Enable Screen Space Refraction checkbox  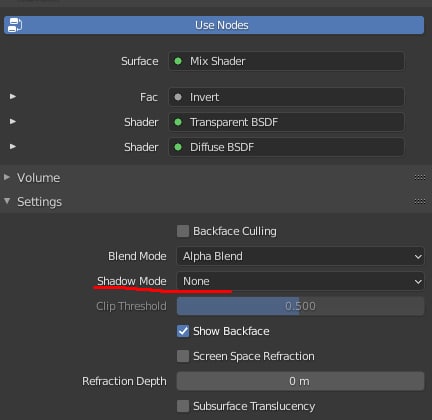[x=183, y=356]
